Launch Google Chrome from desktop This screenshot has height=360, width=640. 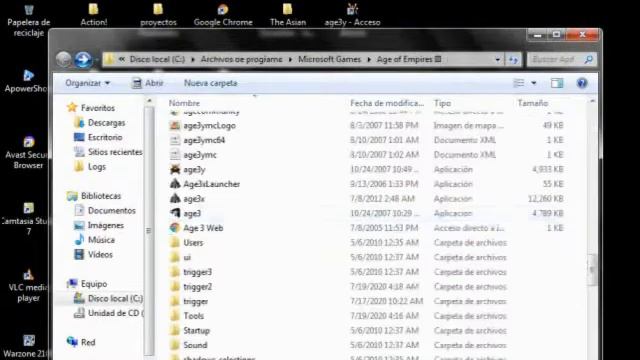pyautogui.click(x=223, y=15)
